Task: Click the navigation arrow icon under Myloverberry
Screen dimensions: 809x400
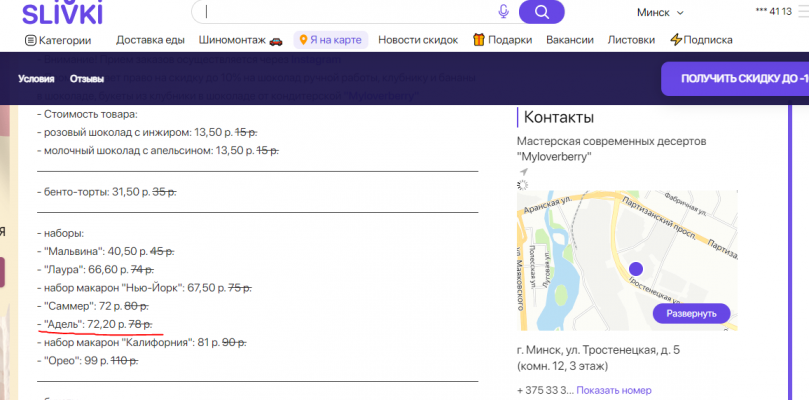Action: (523, 172)
